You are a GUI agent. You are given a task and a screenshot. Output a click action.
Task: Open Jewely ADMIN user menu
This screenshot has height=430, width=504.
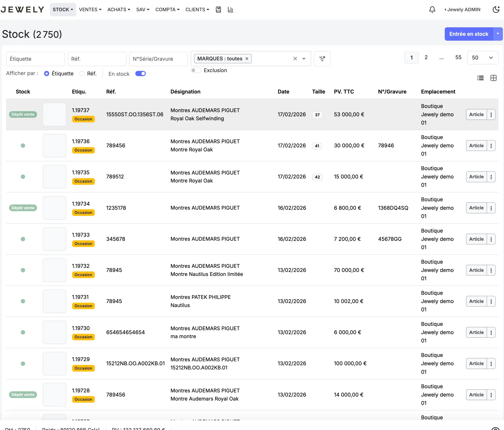click(462, 10)
